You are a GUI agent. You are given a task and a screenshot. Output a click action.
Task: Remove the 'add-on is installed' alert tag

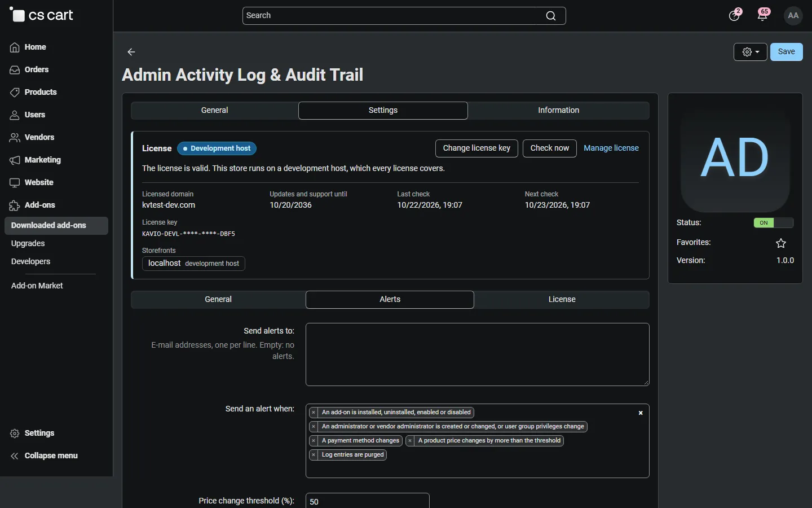314,413
